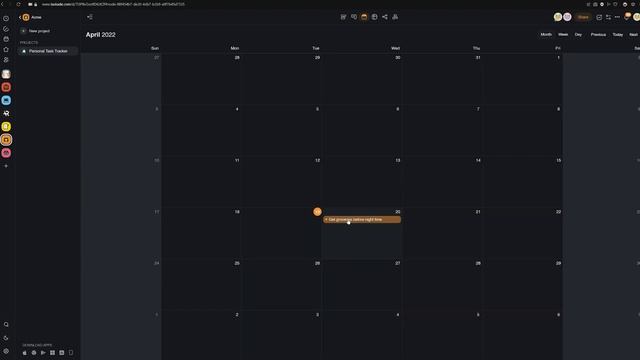Reload the page in browser bar
This screenshot has width=640, height=360.
click(18, 4)
